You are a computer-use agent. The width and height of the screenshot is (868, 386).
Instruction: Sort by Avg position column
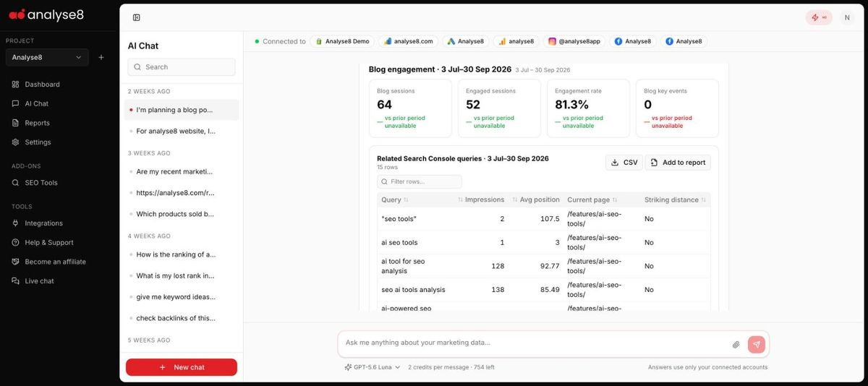536,200
